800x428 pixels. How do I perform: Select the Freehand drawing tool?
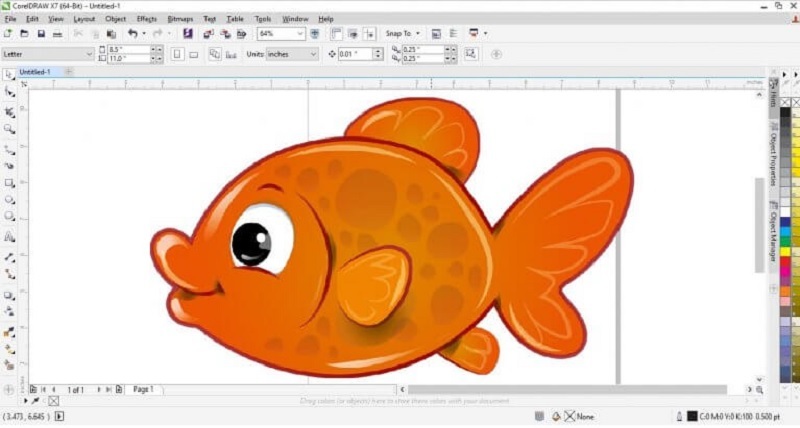tap(9, 149)
